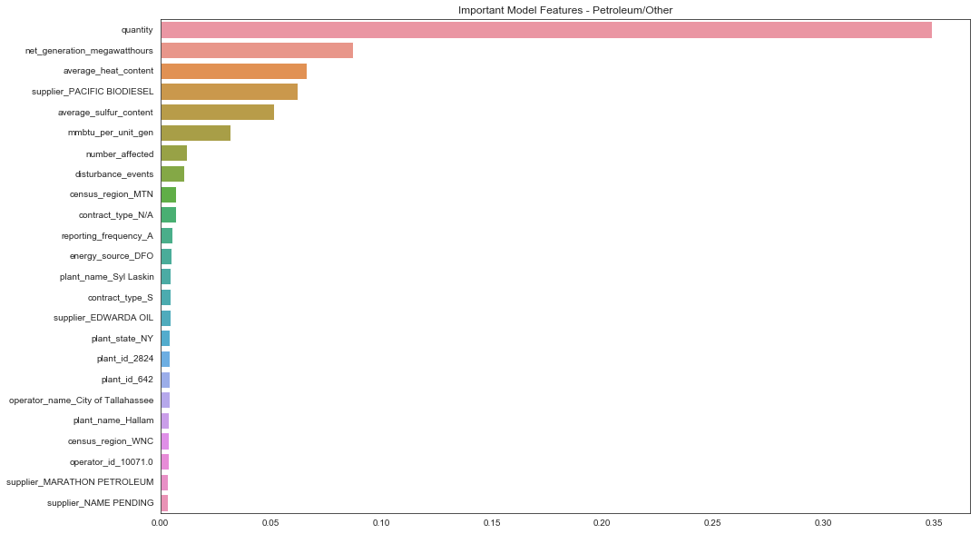Select the x-axis tick label 0.10
The width and height of the screenshot is (980, 534).
pos(381,523)
